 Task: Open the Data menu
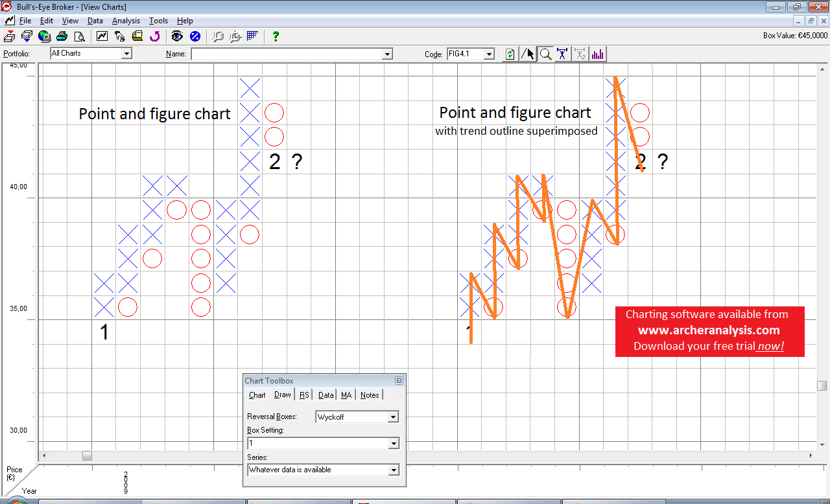pyautogui.click(x=95, y=21)
